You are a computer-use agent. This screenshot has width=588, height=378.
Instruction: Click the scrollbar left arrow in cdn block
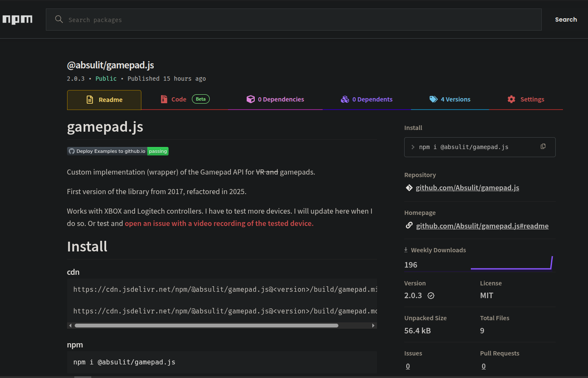pos(70,326)
